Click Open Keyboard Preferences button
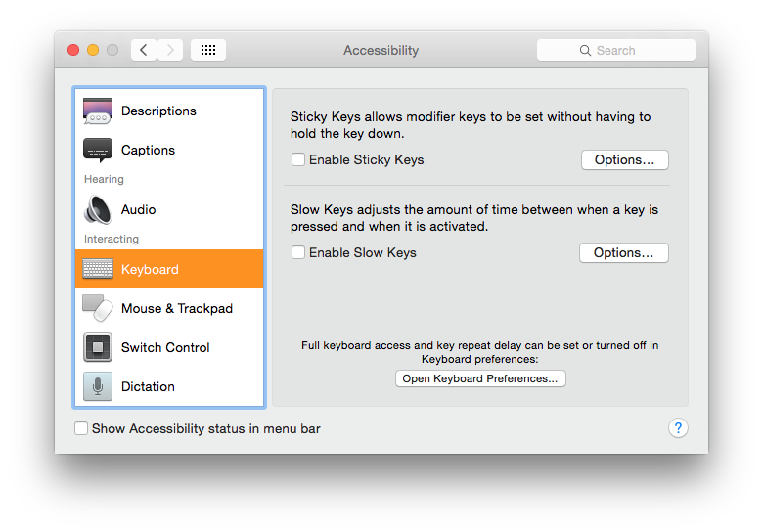This screenshot has width=763, height=532. pos(480,378)
